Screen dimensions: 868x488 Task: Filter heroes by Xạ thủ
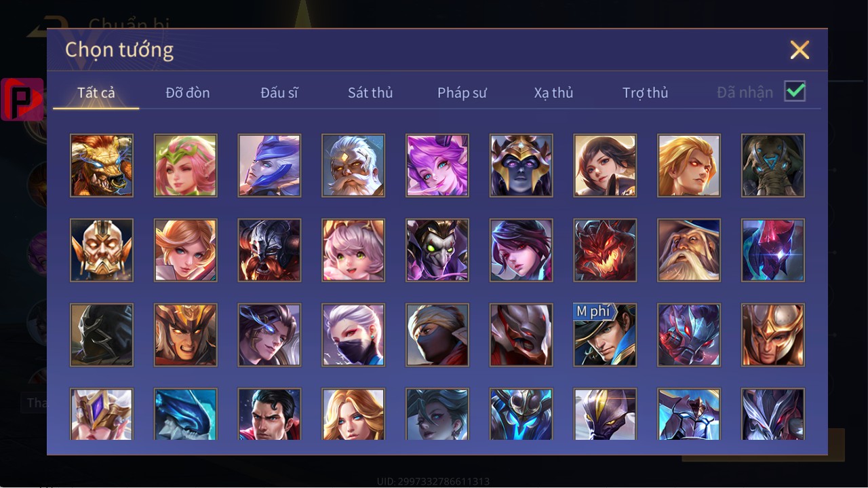pyautogui.click(x=553, y=93)
